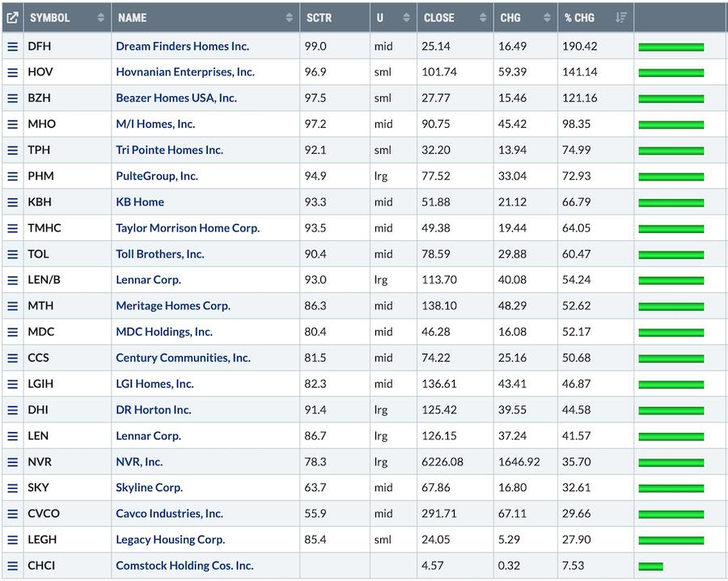This screenshot has height=581, width=728.
Task: Click the menu icon beside MTH
Action: (12, 307)
